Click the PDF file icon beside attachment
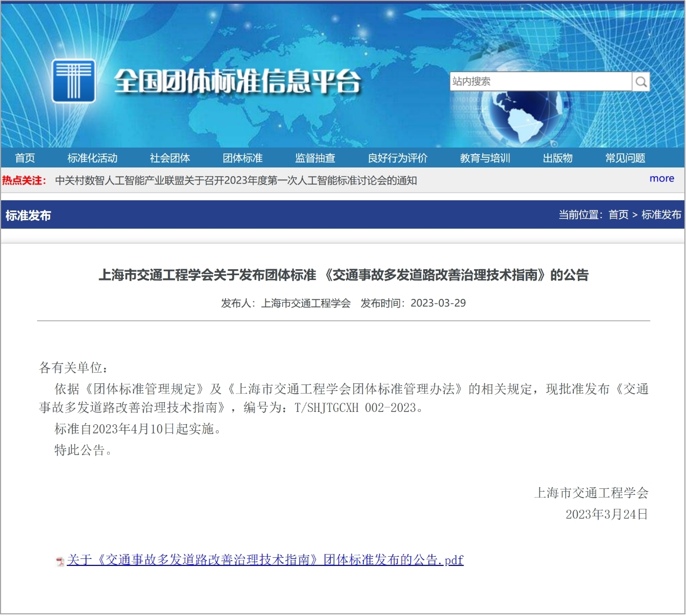This screenshot has height=616, width=686. 60,562
